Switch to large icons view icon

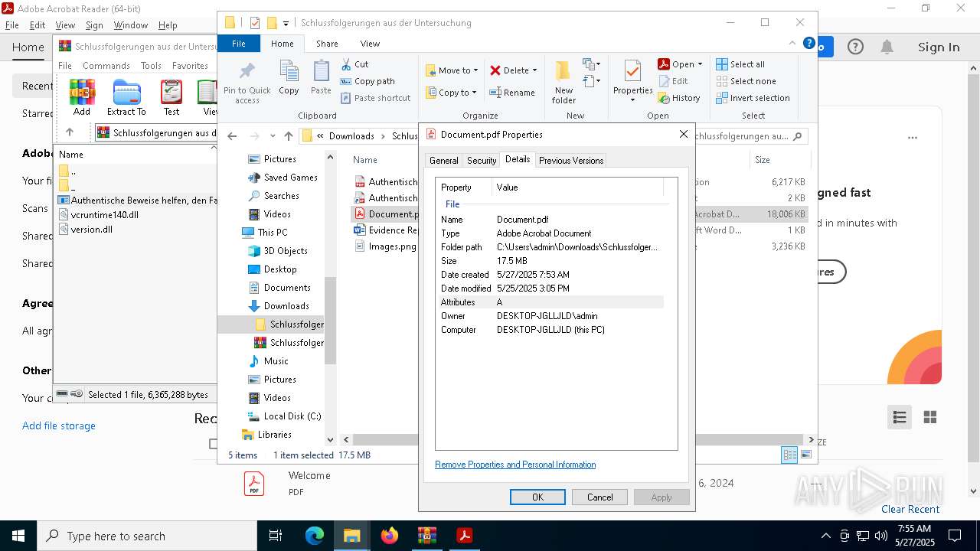(805, 455)
